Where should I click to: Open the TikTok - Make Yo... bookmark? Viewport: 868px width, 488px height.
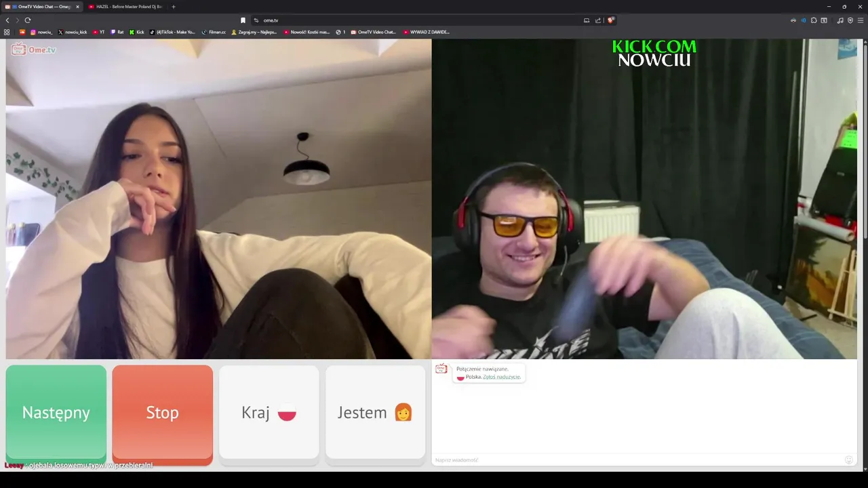172,32
